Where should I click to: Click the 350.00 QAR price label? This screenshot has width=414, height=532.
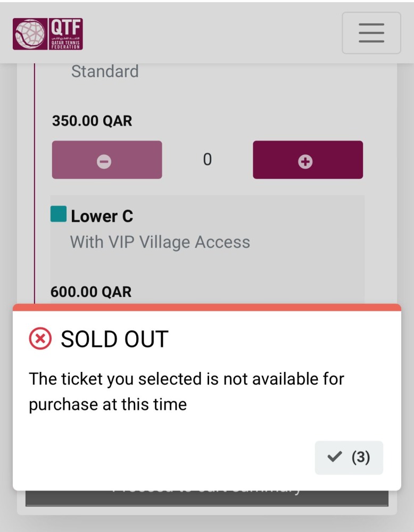click(x=92, y=121)
